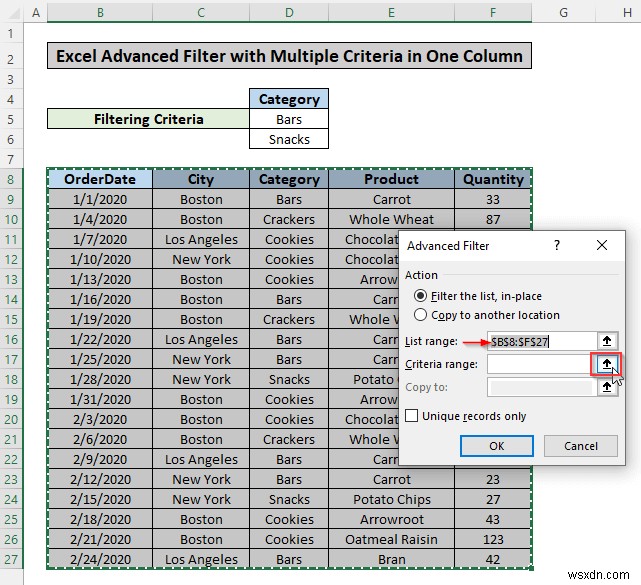Tick the 'Unique records only' checkbox
This screenshot has width=641, height=585.
[x=411, y=416]
